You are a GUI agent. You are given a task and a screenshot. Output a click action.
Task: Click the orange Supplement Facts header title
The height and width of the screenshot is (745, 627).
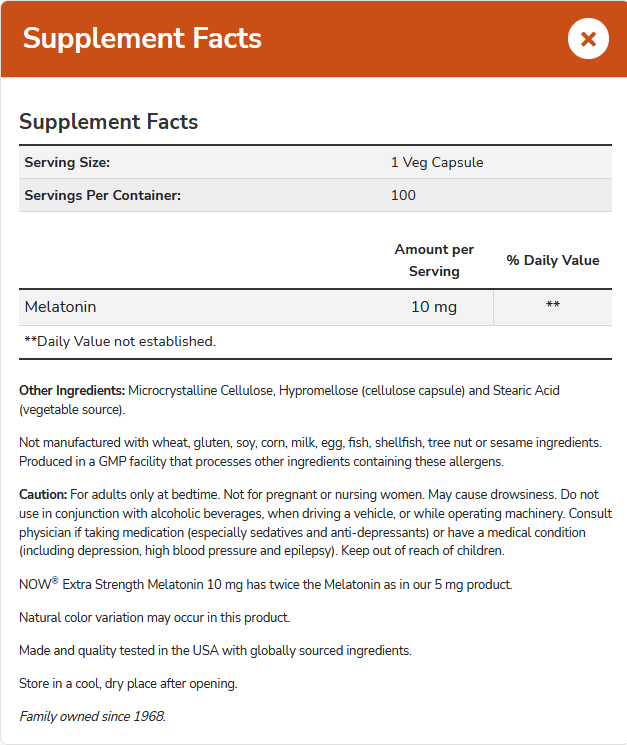point(142,39)
